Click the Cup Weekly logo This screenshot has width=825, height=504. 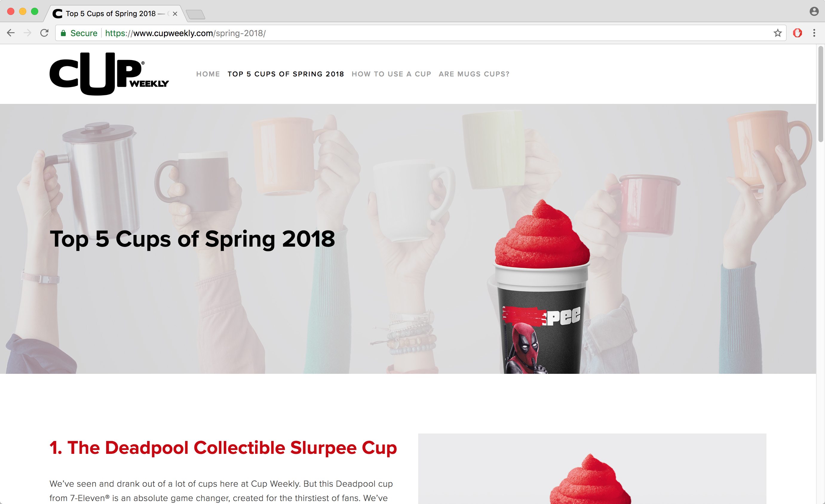click(109, 74)
